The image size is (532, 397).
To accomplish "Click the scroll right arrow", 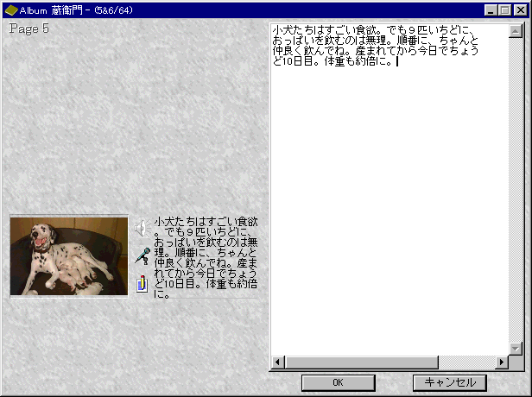I will click(x=502, y=362).
